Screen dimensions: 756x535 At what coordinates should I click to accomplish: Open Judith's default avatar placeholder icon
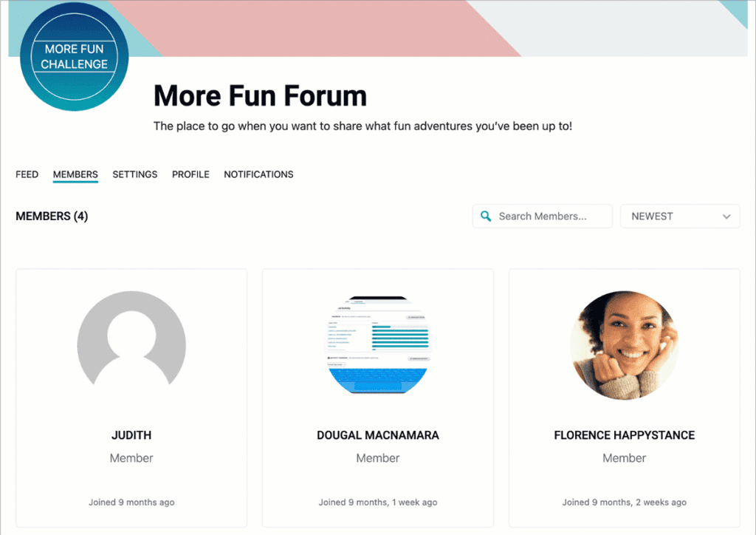pyautogui.click(x=131, y=345)
